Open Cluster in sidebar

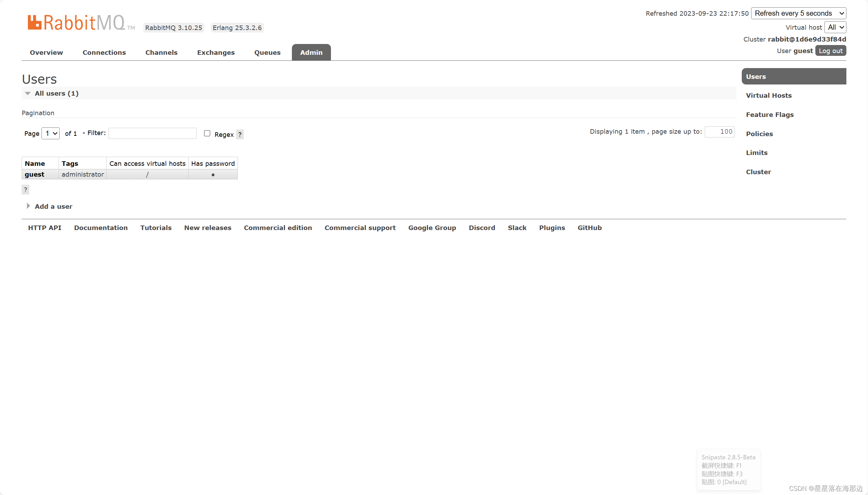758,172
